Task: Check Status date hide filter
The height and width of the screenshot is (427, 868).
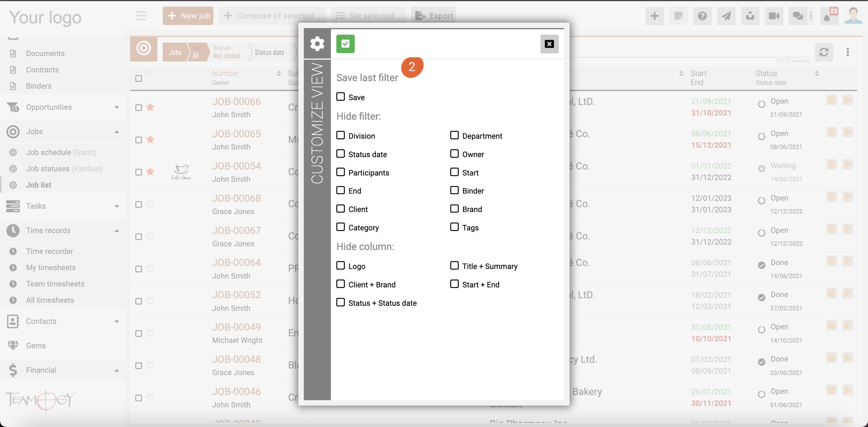Action: click(x=341, y=154)
